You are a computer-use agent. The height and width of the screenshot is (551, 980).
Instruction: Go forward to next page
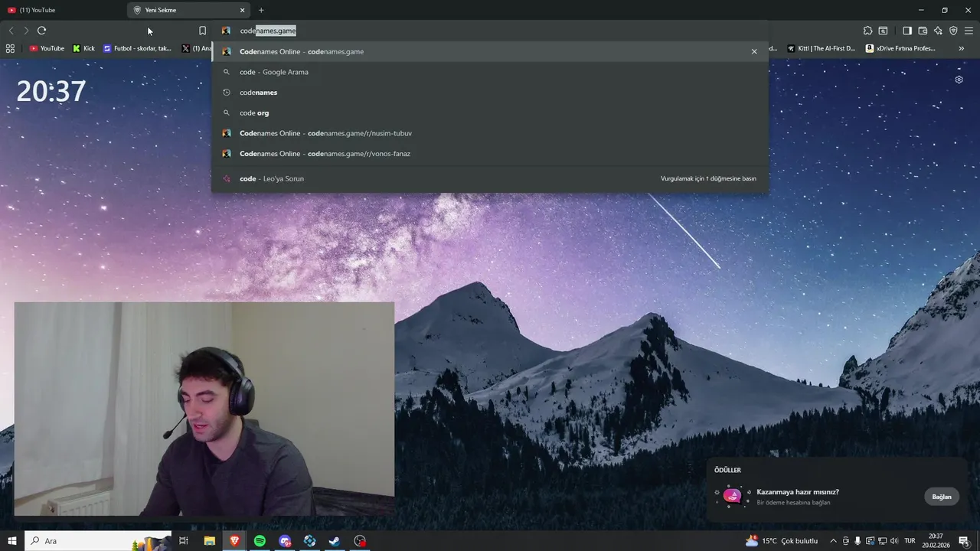tap(26, 31)
